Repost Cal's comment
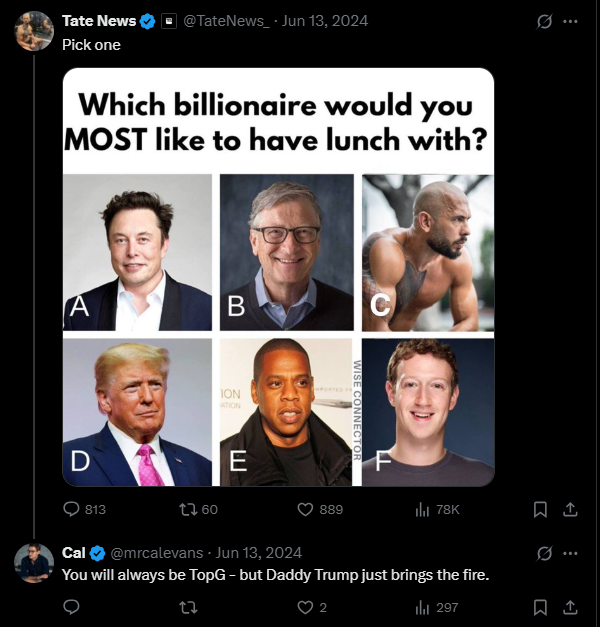Viewport: 600px width, 627px height. pos(187,607)
